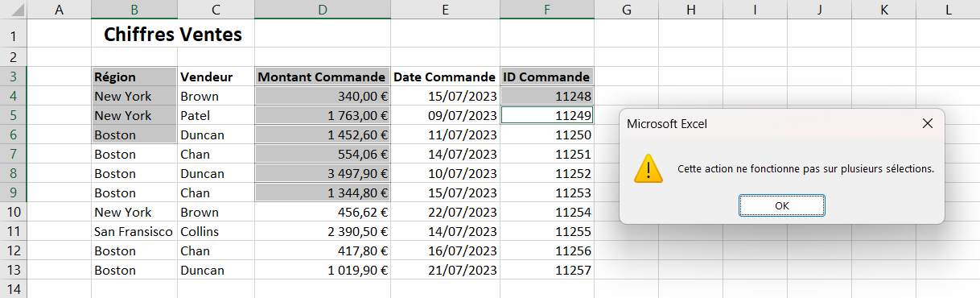Screen dimensions: 980x298
Task: Select the date cell 21/07/2023
Action: 445,270
